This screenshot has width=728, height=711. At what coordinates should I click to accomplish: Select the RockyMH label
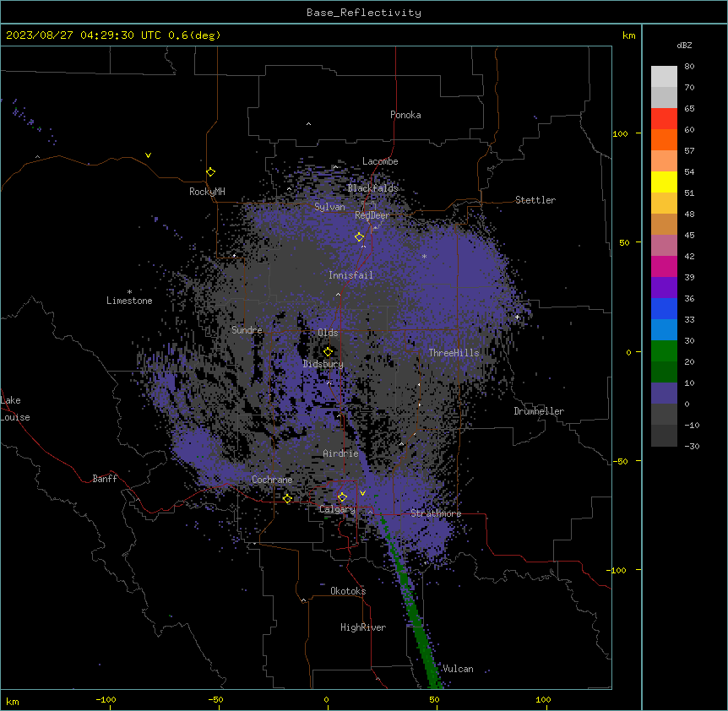tap(207, 192)
